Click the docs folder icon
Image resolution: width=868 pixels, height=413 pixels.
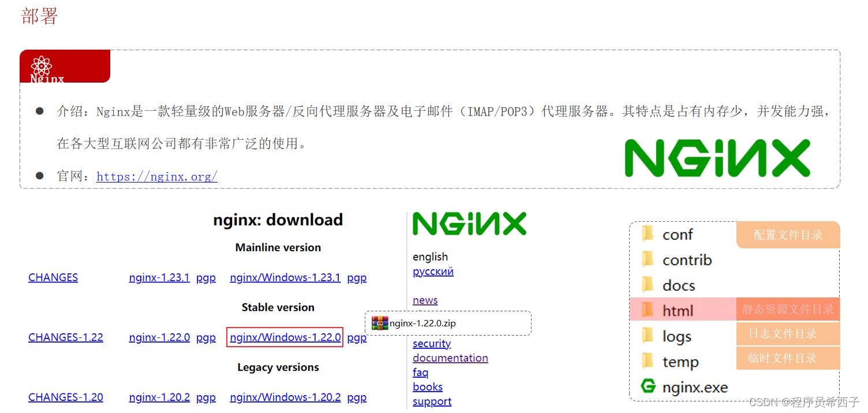[648, 285]
